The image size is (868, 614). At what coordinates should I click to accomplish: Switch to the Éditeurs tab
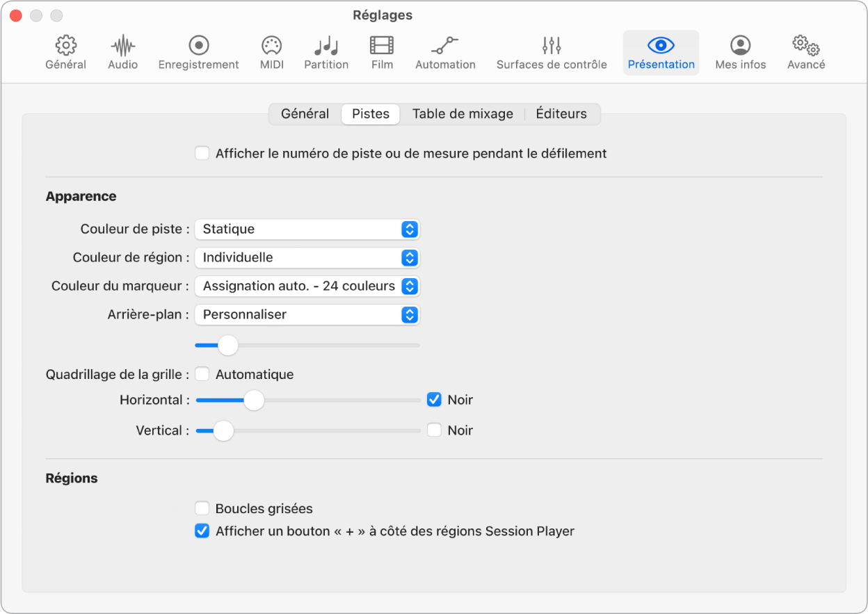pos(561,114)
